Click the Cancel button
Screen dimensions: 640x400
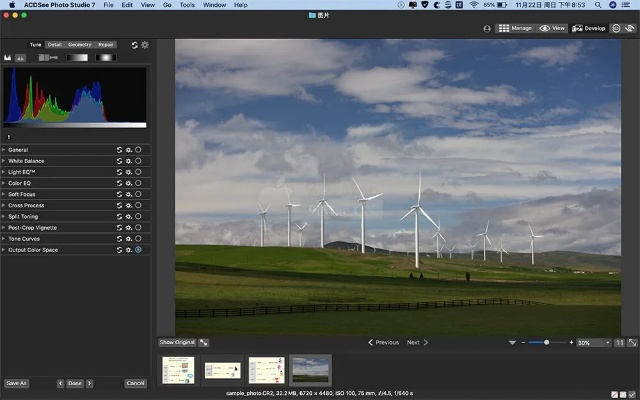coord(135,383)
